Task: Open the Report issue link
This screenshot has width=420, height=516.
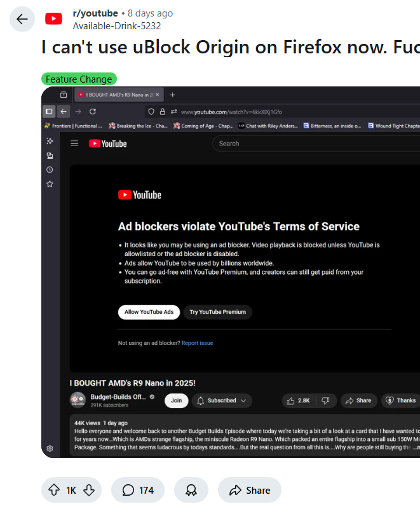Action: 197,343
